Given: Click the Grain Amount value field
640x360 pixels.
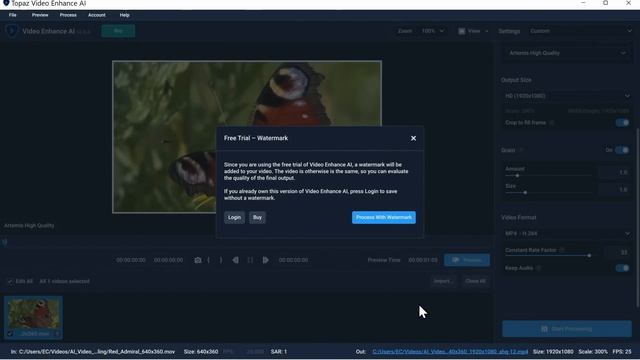Looking at the screenshot, I should click(615, 172).
